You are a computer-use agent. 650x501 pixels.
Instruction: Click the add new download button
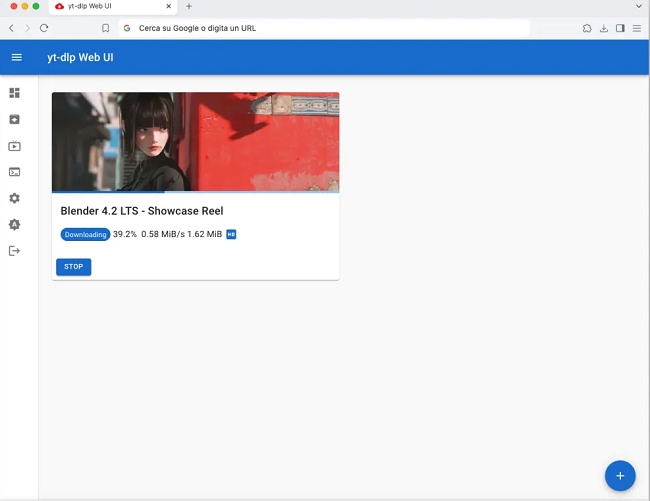[x=619, y=475]
